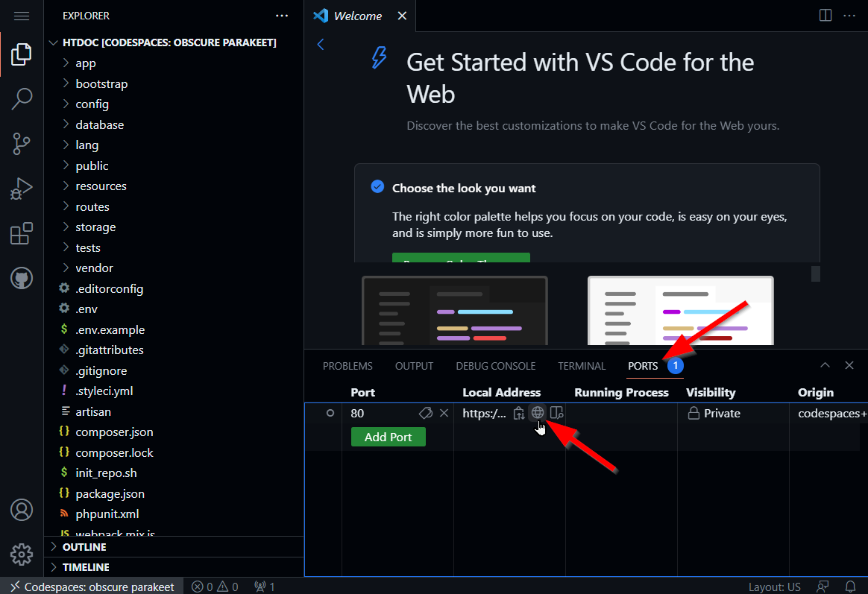Click the partially hidden green theme button
Viewport: 868px width, 594px height.
click(461, 258)
